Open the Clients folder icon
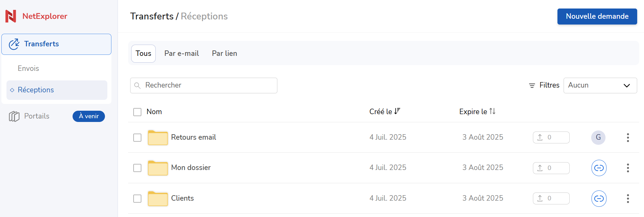The image size is (644, 217). tap(158, 199)
